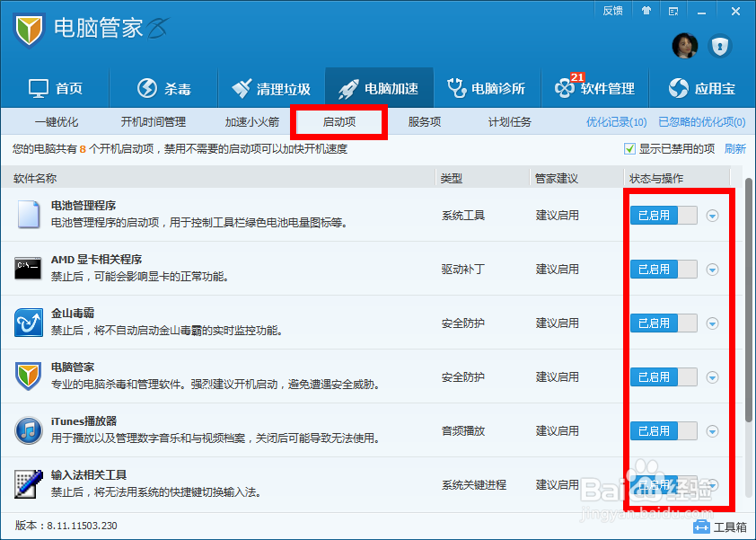Switch to 计划任务 sub-tab
Viewport: 756px width, 540px height.
pyautogui.click(x=510, y=121)
